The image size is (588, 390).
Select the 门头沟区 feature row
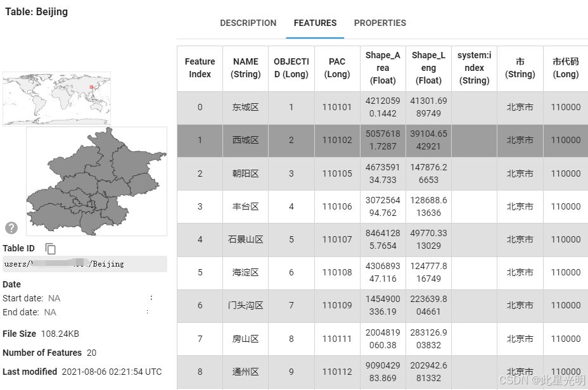click(x=383, y=306)
